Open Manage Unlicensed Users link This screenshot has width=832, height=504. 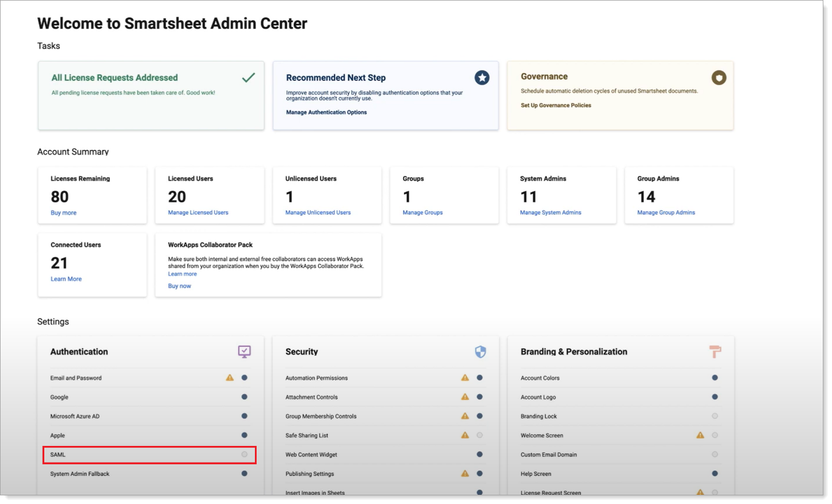[318, 213]
